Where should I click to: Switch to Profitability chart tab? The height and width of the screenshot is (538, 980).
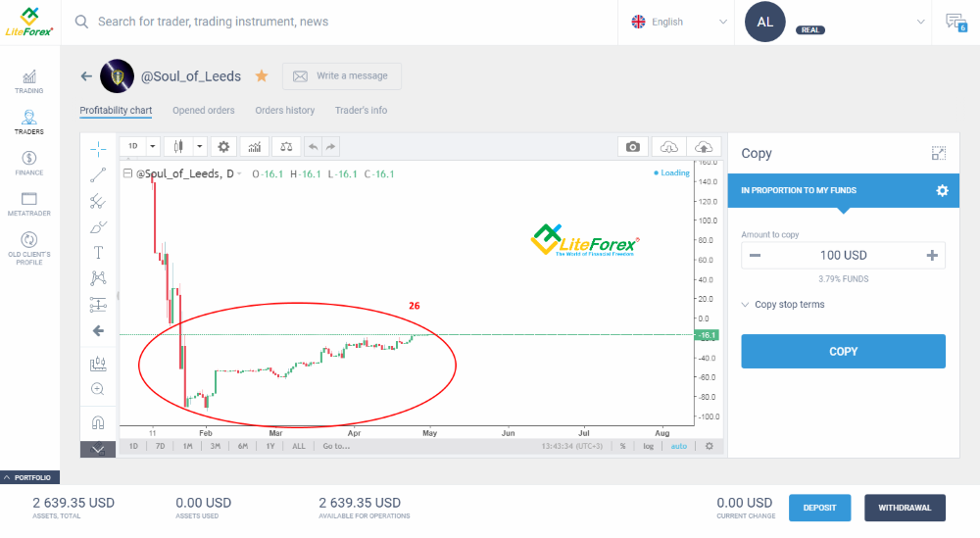coord(116,111)
